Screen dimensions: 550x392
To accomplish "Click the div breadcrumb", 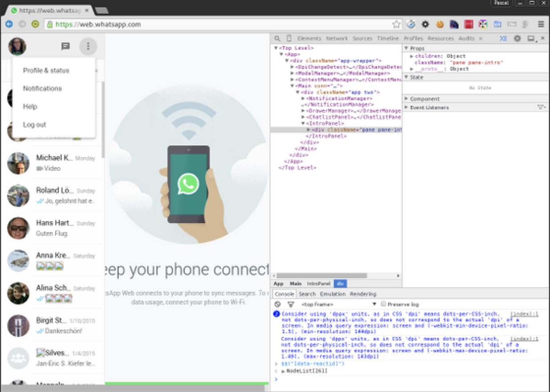I will pos(340,284).
